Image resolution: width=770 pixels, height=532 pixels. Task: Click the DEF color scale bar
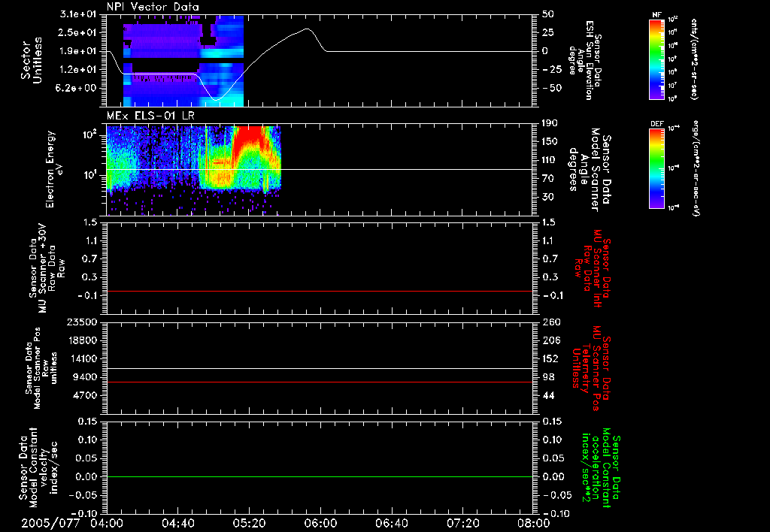pos(657,168)
